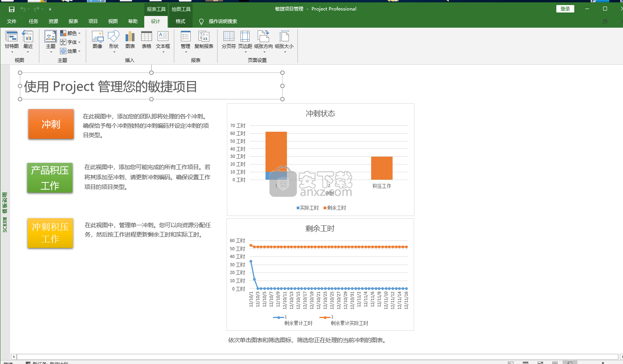
Task: Switch to the 报表 ribbon tab
Action: [73, 21]
